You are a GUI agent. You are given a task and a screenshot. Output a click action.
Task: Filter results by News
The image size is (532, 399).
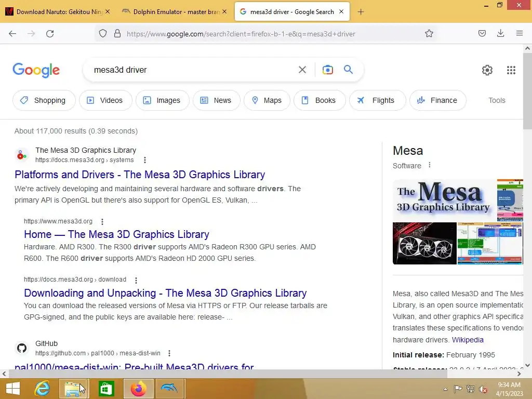[217, 100]
